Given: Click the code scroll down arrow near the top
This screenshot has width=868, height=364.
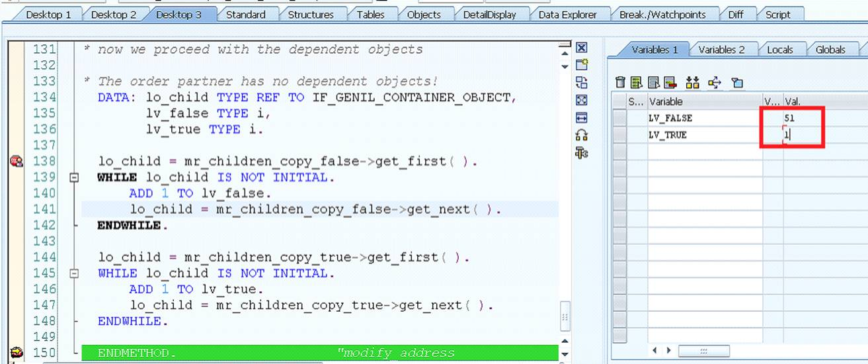Looking at the screenshot, I should [565, 66].
